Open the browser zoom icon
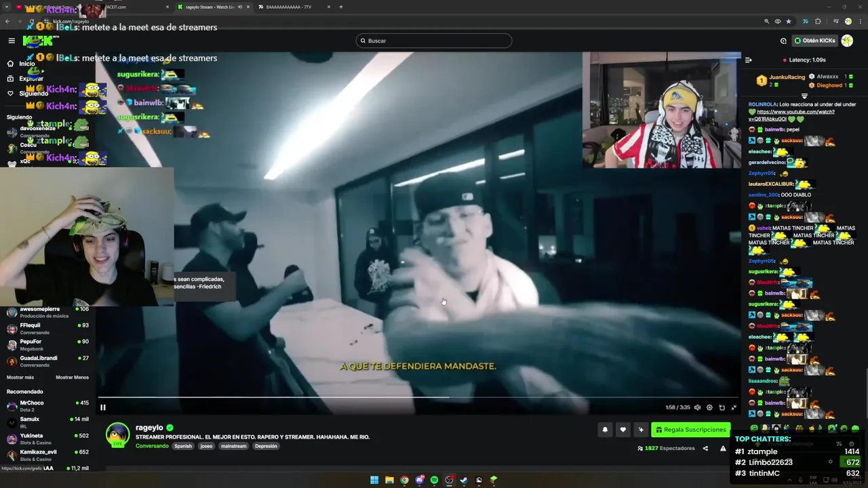This screenshot has height=488, width=868. click(x=767, y=21)
